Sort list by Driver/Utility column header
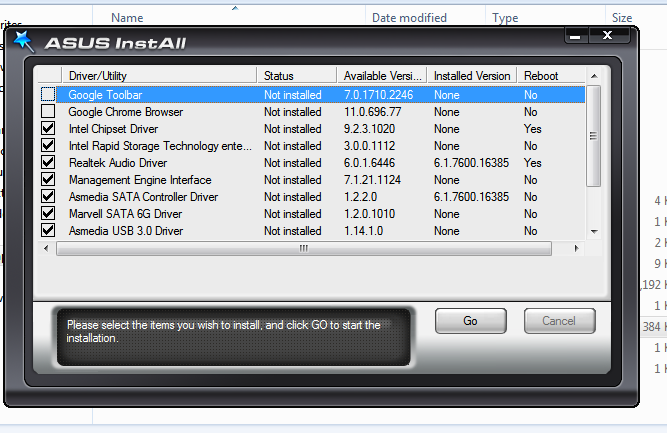667x433 pixels. point(160,76)
